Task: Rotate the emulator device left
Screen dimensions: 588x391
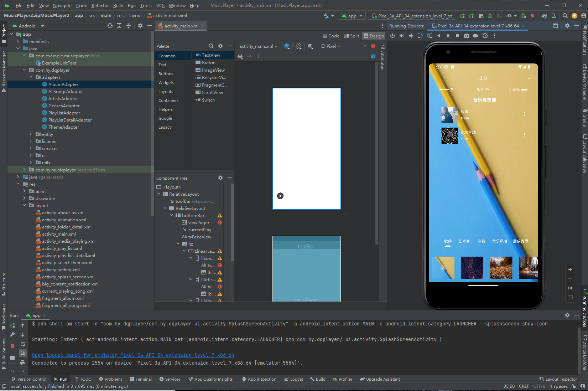Action: tap(420, 36)
